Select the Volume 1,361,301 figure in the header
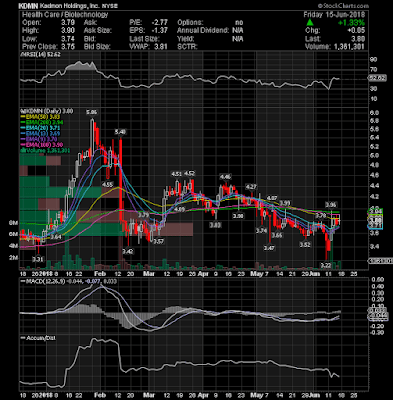Screen dimensions: 393x400 (335, 47)
